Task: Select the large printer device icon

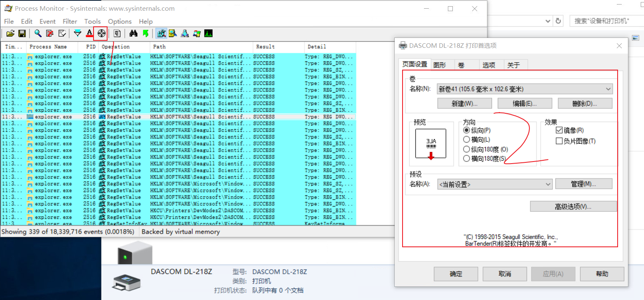Action: pos(135,253)
